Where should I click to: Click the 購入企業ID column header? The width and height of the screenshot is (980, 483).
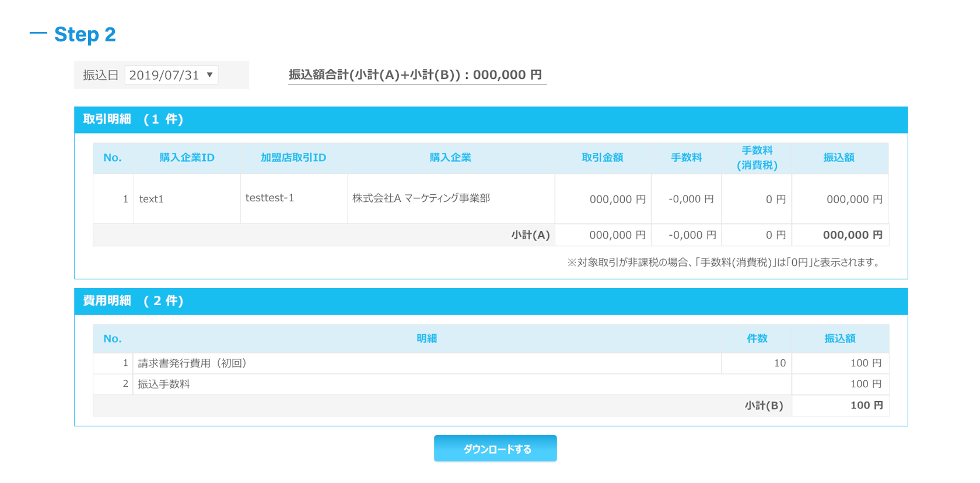pyautogui.click(x=187, y=157)
